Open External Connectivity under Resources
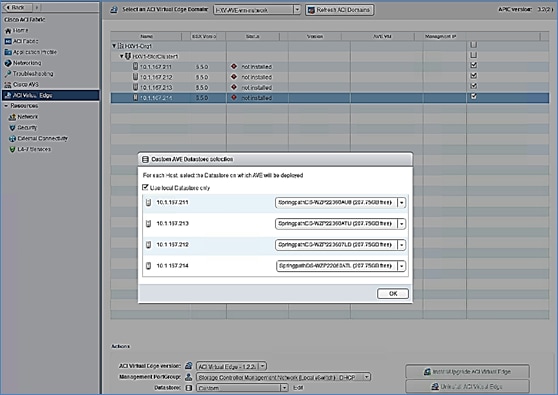The height and width of the screenshot is (395, 558). point(42,138)
